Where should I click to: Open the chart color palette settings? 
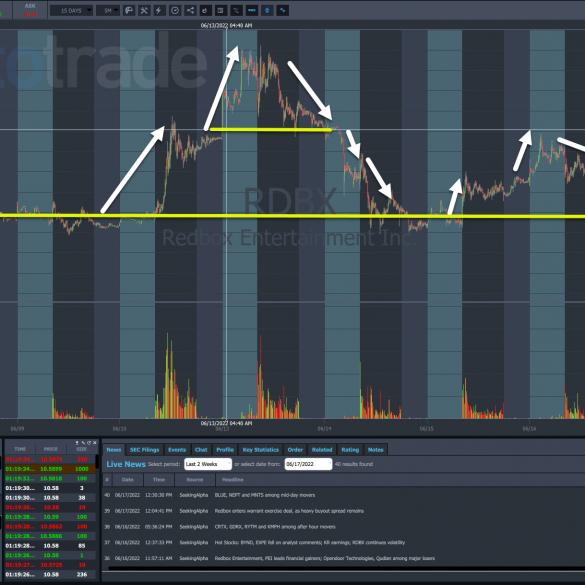pyautogui.click(x=129, y=10)
